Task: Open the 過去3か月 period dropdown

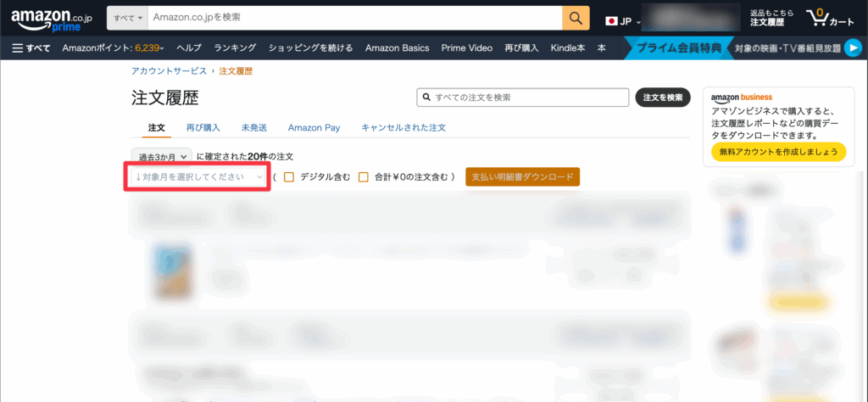Action: 162,157
